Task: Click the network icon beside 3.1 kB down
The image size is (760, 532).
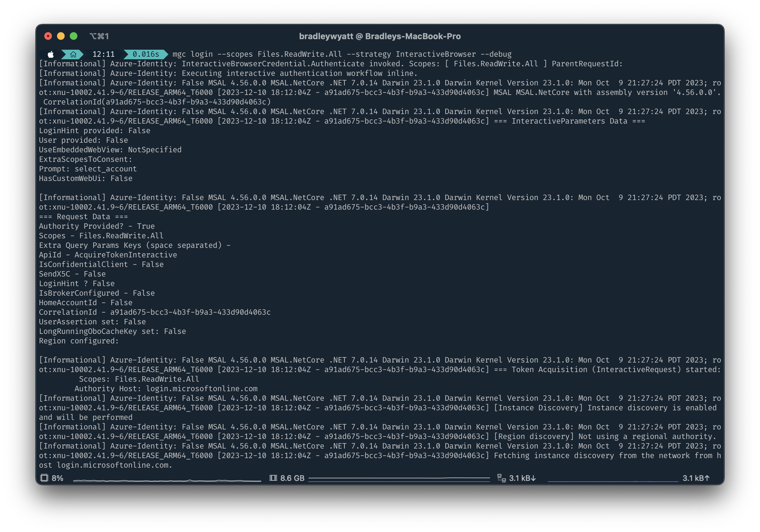Action: [x=501, y=478]
